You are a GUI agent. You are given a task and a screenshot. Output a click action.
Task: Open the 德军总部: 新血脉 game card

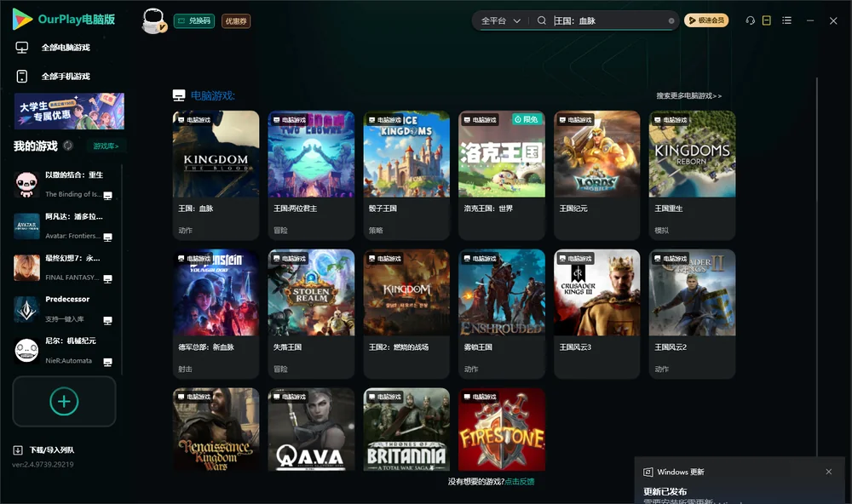[216, 313]
